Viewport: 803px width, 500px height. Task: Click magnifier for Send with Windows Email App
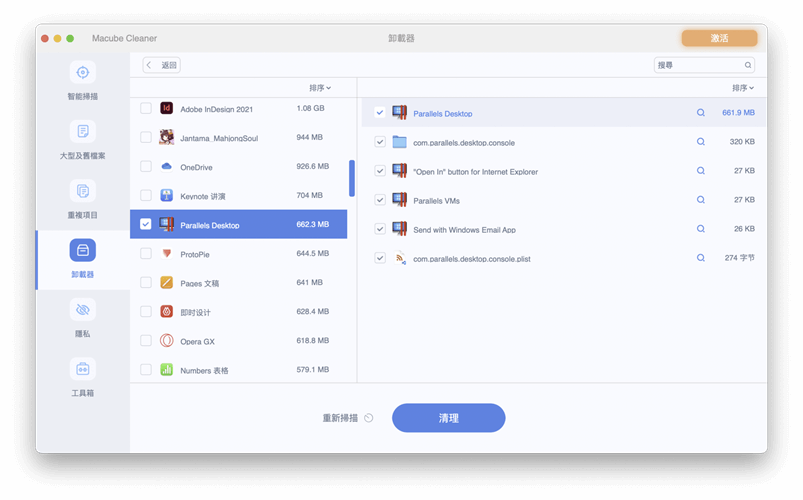(701, 229)
